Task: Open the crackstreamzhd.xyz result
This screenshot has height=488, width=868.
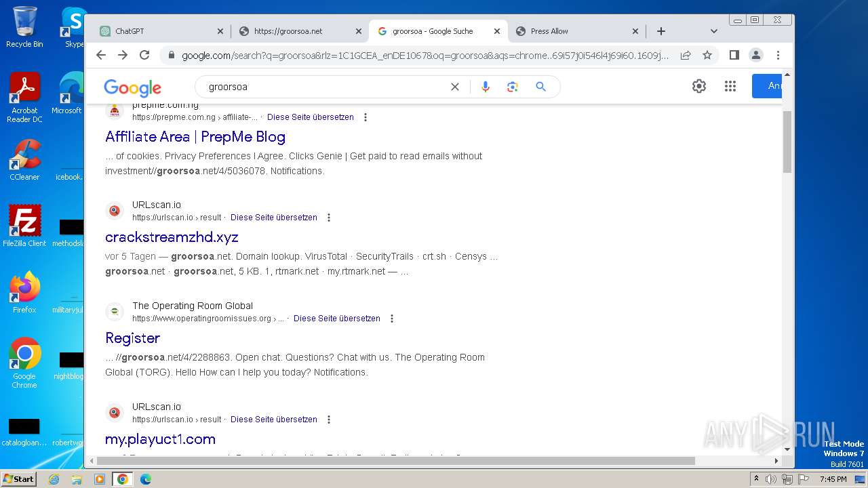Action: pos(172,237)
